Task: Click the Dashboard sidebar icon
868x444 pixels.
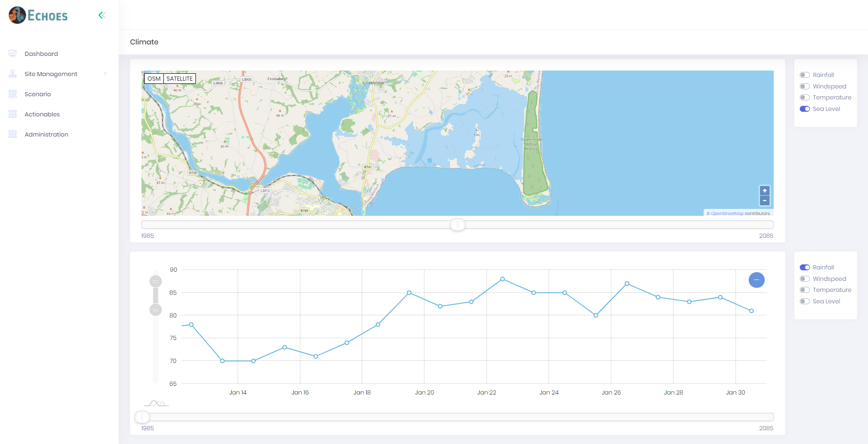Action: pos(13,54)
